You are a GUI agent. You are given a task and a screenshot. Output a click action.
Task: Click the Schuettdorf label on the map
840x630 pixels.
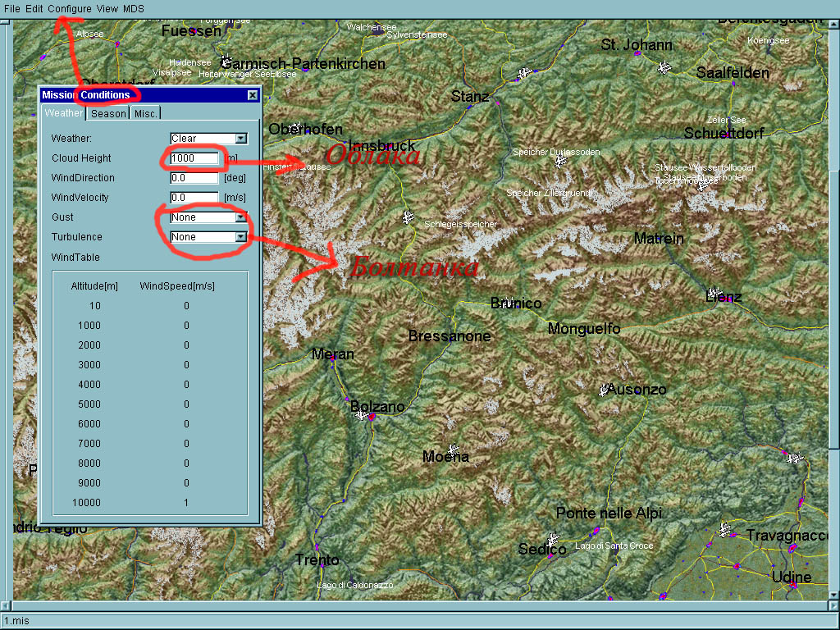tap(724, 133)
